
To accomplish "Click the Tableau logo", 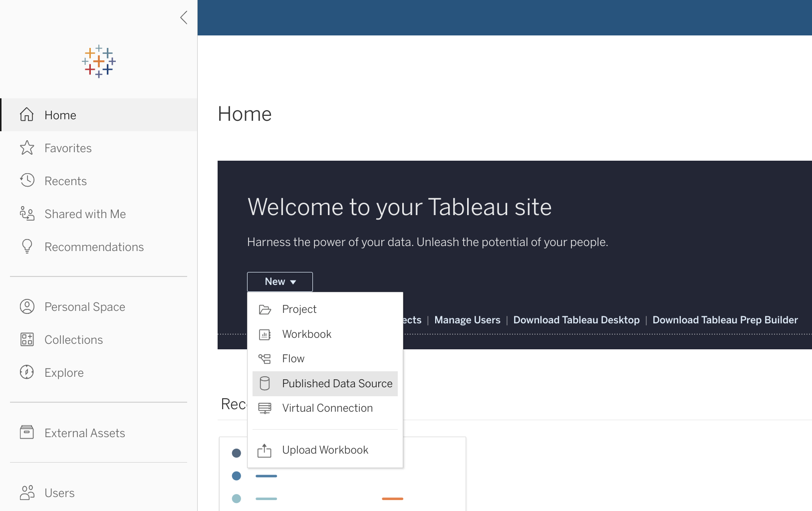I will click(x=99, y=61).
